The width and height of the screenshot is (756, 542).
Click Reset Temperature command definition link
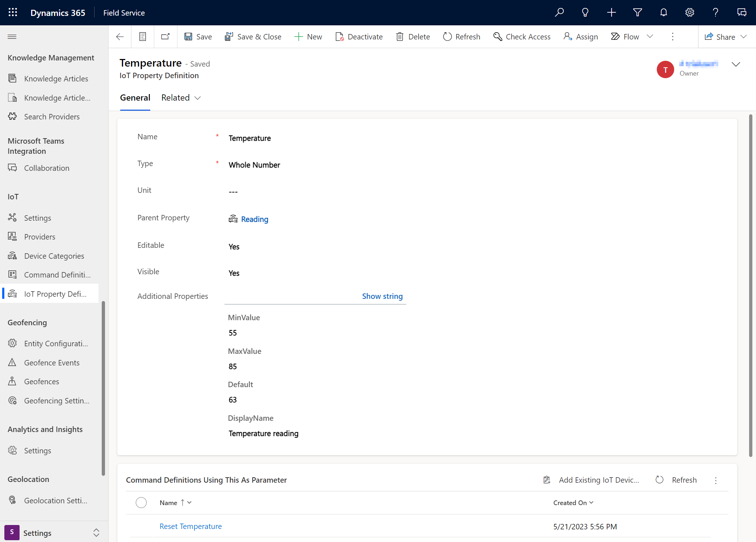[x=191, y=526]
